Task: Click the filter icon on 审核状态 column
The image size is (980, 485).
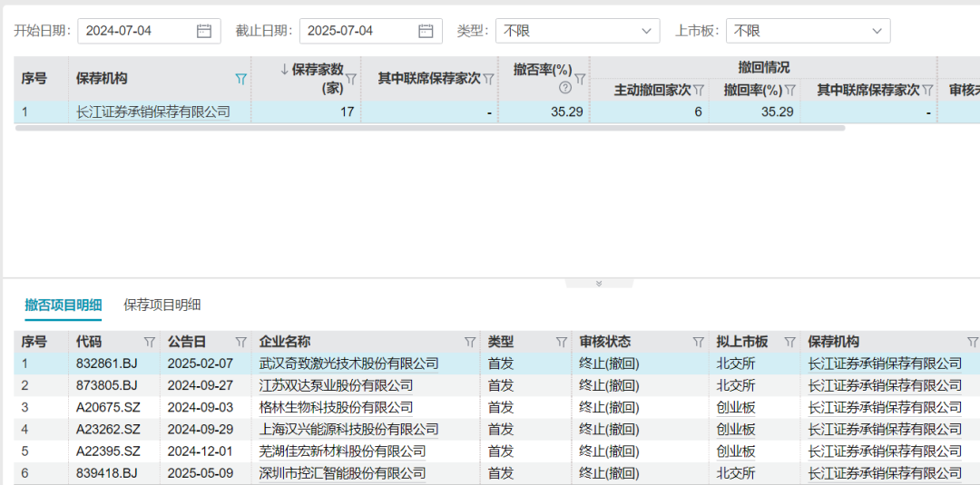Action: [698, 343]
